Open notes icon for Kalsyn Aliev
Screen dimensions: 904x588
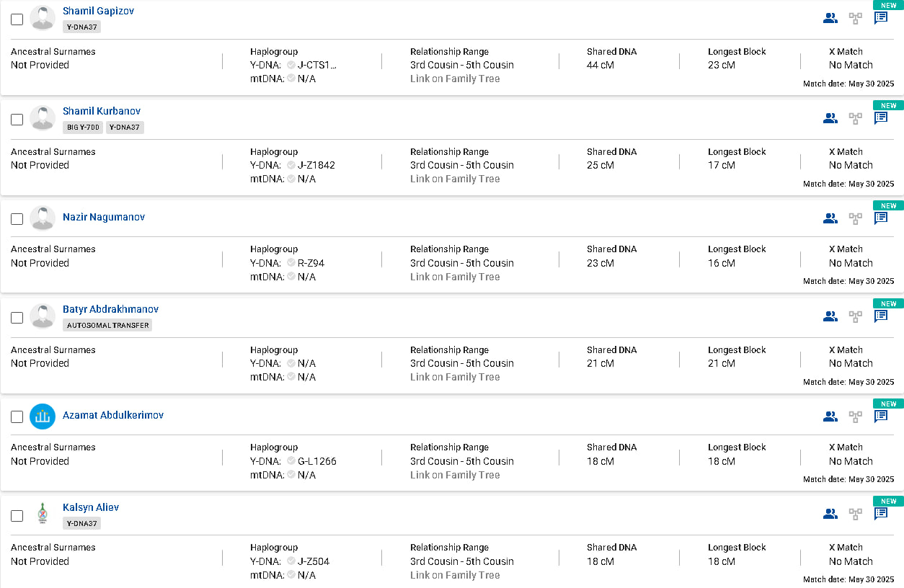point(881,513)
